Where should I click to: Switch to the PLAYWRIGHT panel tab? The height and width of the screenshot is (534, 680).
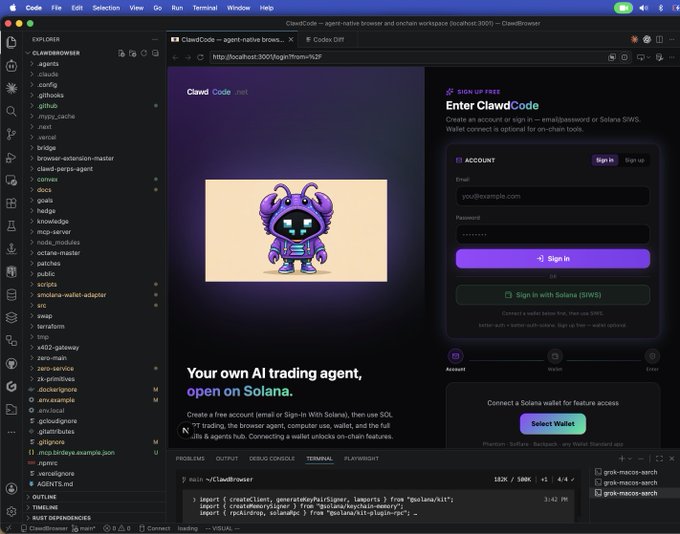tap(361, 459)
